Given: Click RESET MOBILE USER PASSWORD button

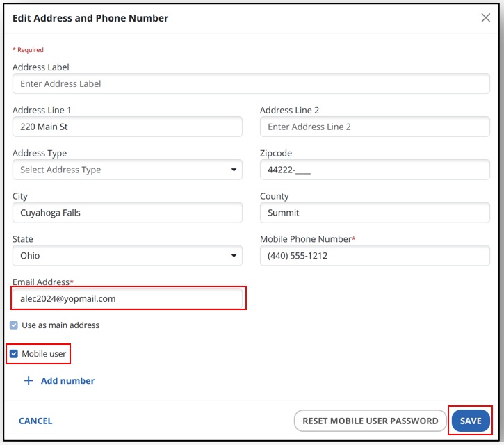Looking at the screenshot, I should (x=370, y=421).
